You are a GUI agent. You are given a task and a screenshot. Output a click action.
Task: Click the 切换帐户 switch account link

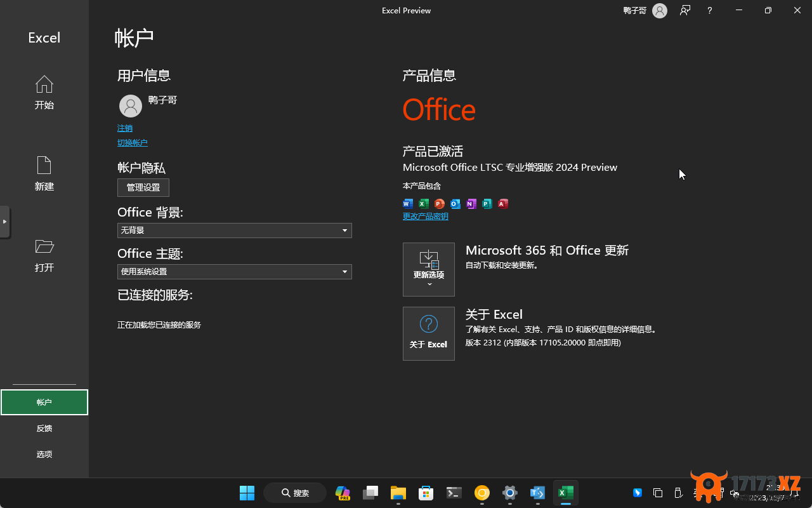point(133,143)
